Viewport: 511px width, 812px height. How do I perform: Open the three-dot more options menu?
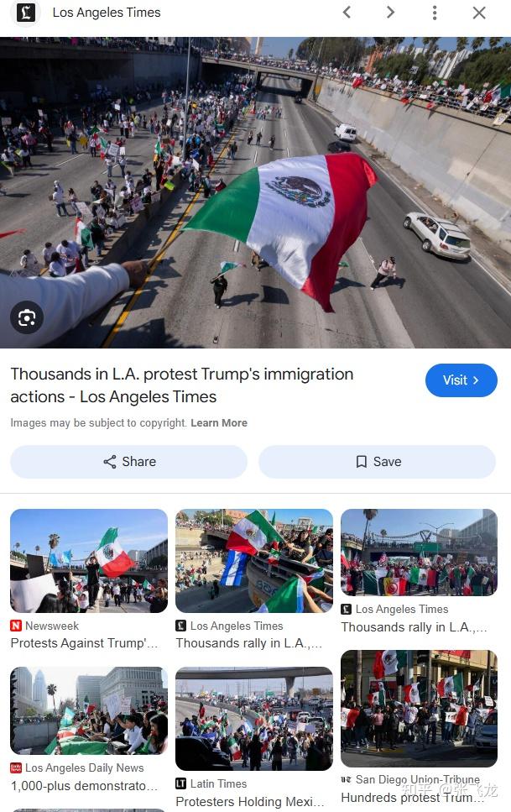[x=435, y=13]
